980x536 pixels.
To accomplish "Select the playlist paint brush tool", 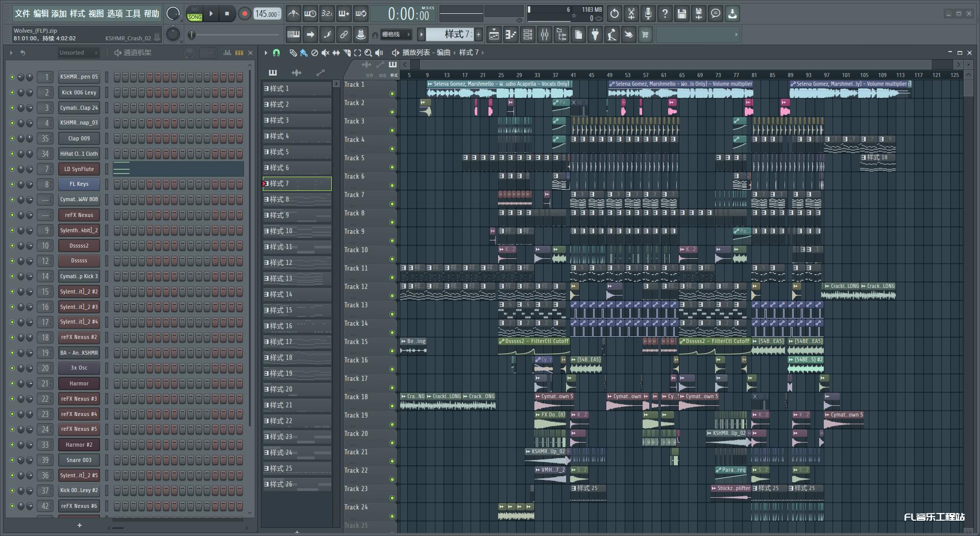I will 304,53.
